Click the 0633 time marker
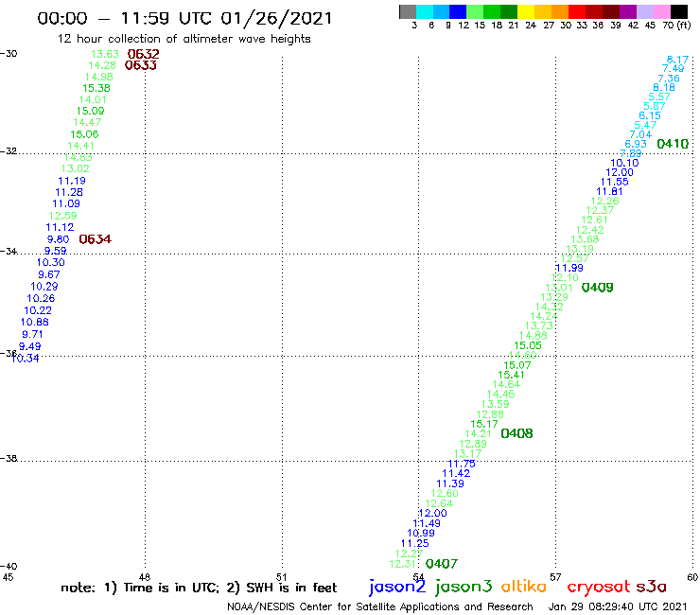This screenshot has height=615, width=700. [x=141, y=65]
